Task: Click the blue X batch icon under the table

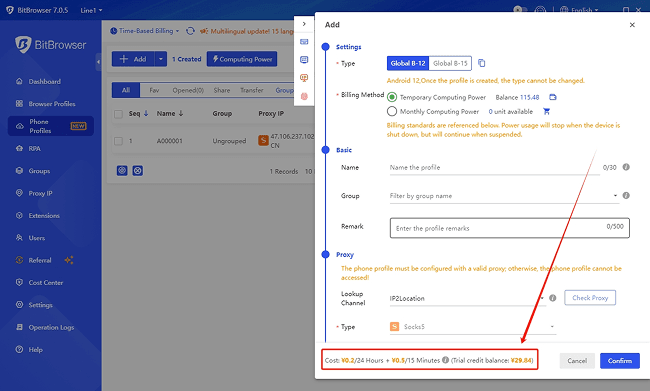Action: point(138,170)
